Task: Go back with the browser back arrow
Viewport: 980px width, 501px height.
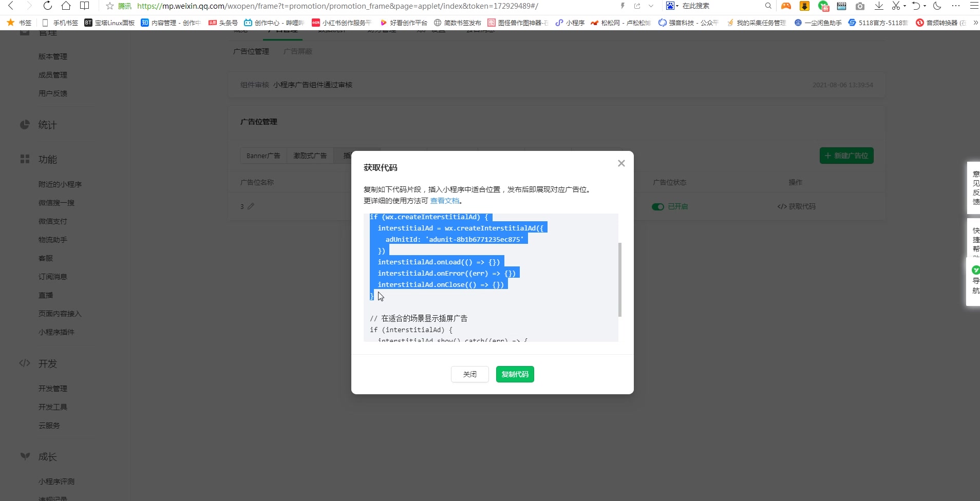Action: pyautogui.click(x=11, y=6)
